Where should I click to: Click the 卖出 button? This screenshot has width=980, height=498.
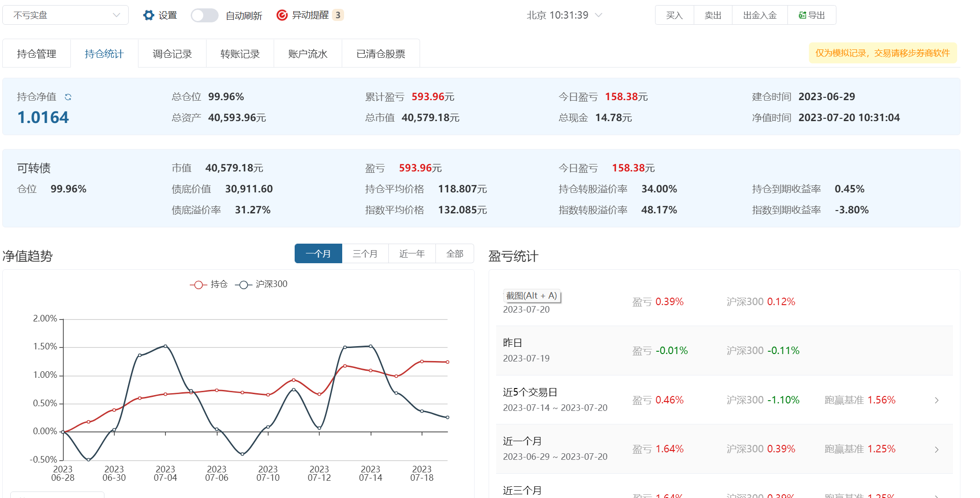[x=713, y=15]
